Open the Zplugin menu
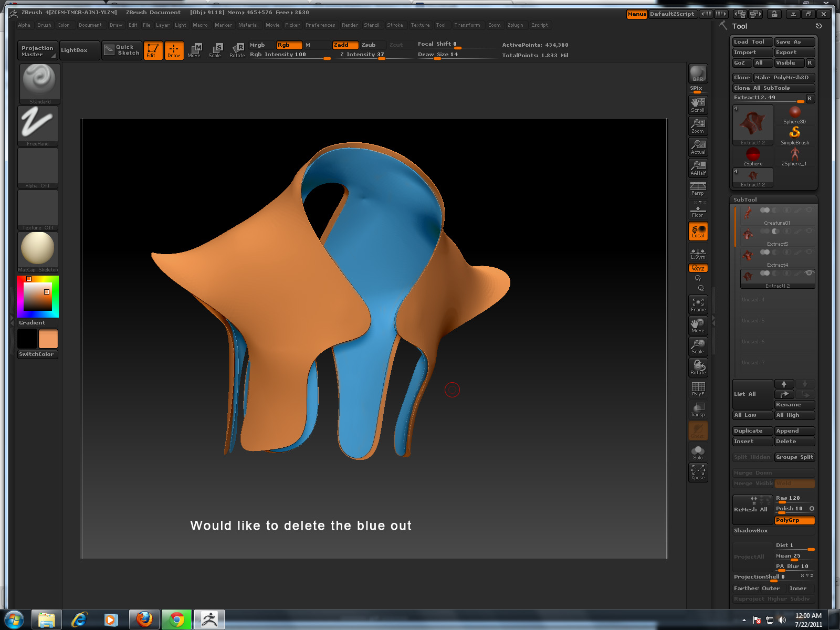This screenshot has height=630, width=840. pos(515,25)
